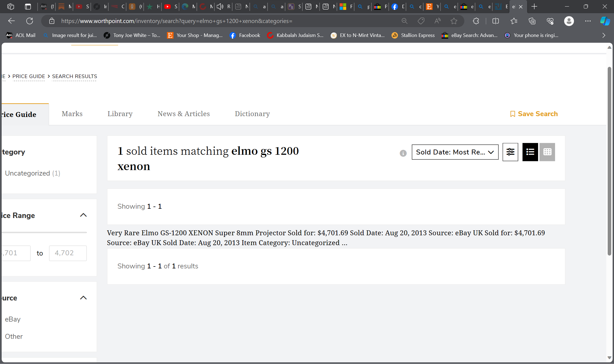Click the scrollbar down arrow

(609, 357)
